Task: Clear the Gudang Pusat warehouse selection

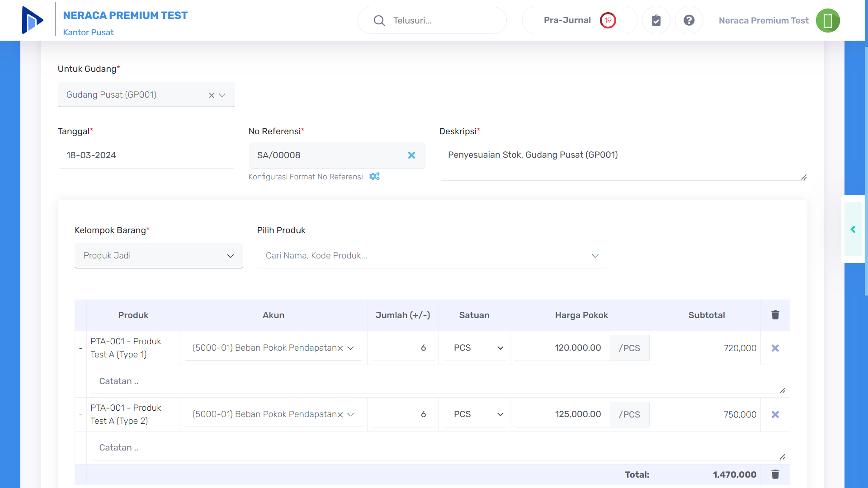Action: click(211, 95)
